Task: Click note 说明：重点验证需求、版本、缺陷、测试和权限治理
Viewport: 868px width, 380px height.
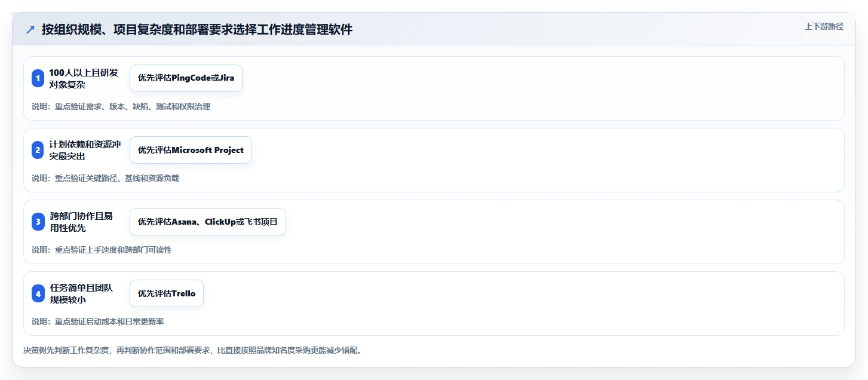Action: coord(121,106)
